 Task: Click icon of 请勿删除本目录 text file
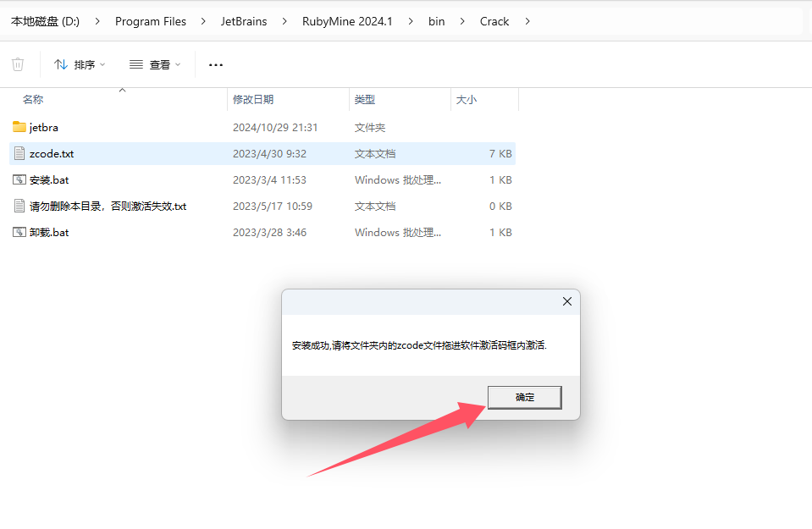click(19, 206)
